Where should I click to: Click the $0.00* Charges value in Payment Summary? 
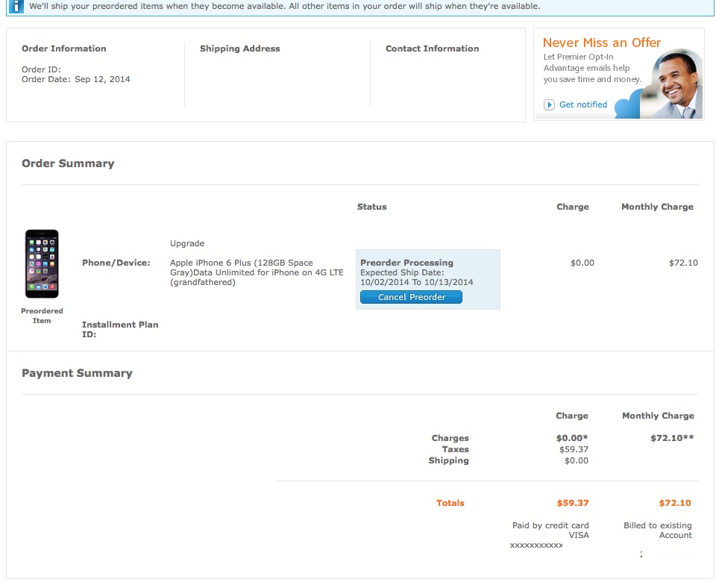click(572, 438)
